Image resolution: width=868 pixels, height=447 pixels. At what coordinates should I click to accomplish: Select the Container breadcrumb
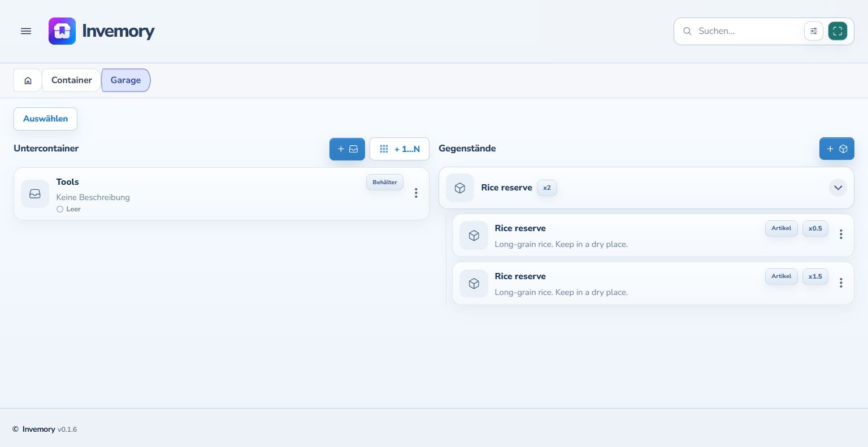[x=72, y=80]
